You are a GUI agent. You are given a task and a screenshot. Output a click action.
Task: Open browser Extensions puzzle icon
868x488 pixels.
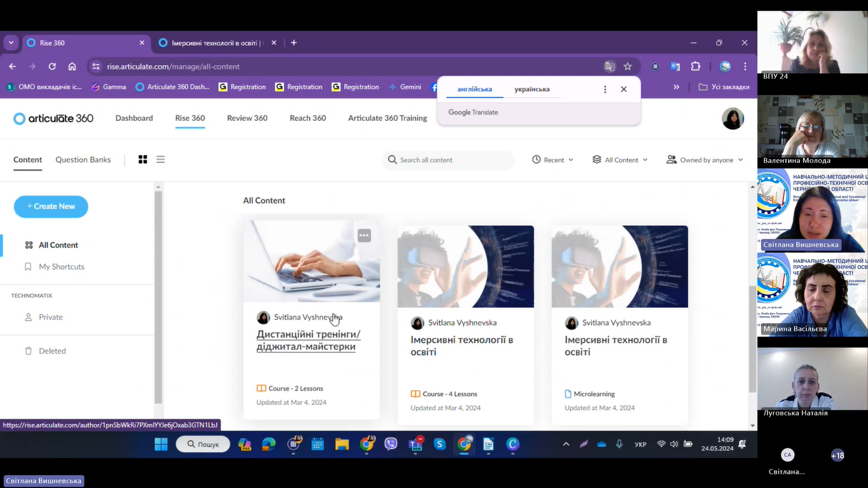pos(695,67)
